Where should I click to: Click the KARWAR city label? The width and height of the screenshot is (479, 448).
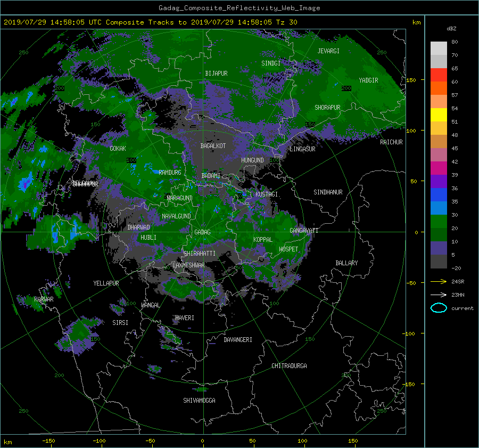[x=44, y=299]
